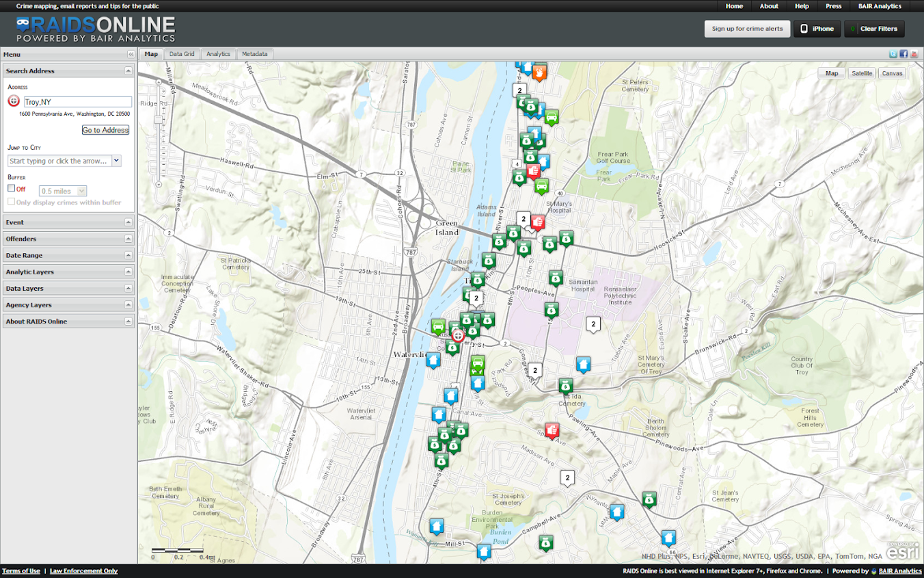Switch to the Analytics tab
This screenshot has width=924, height=578.
pyautogui.click(x=218, y=54)
